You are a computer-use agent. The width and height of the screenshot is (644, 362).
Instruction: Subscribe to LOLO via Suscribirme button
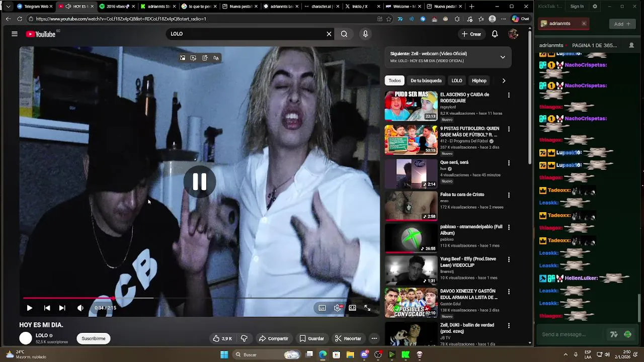(x=94, y=338)
